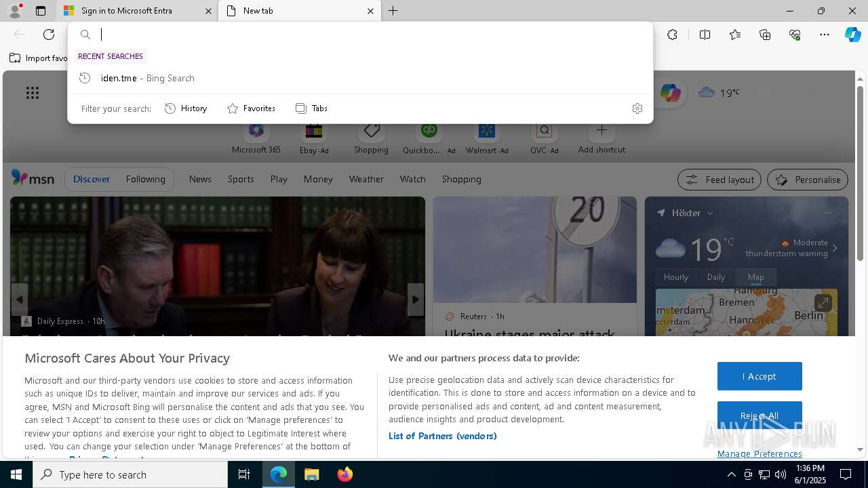Open the Import favorites bar item
This screenshot has width=868, height=488.
click(39, 58)
